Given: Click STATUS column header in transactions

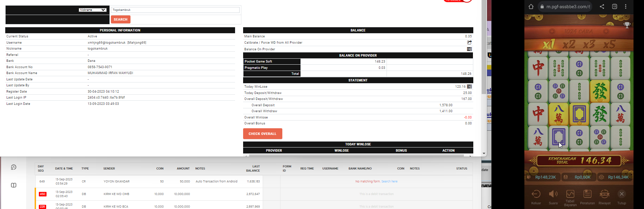Looking at the screenshot, I should (x=462, y=168).
